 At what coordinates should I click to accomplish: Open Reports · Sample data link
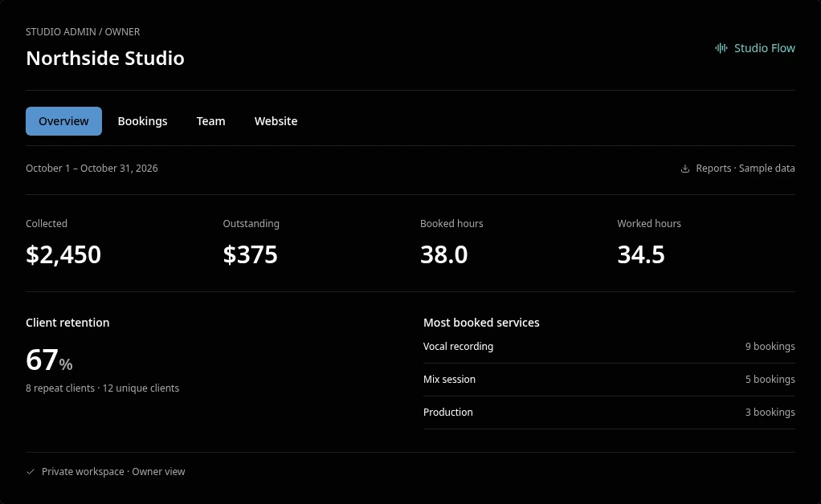click(x=737, y=169)
